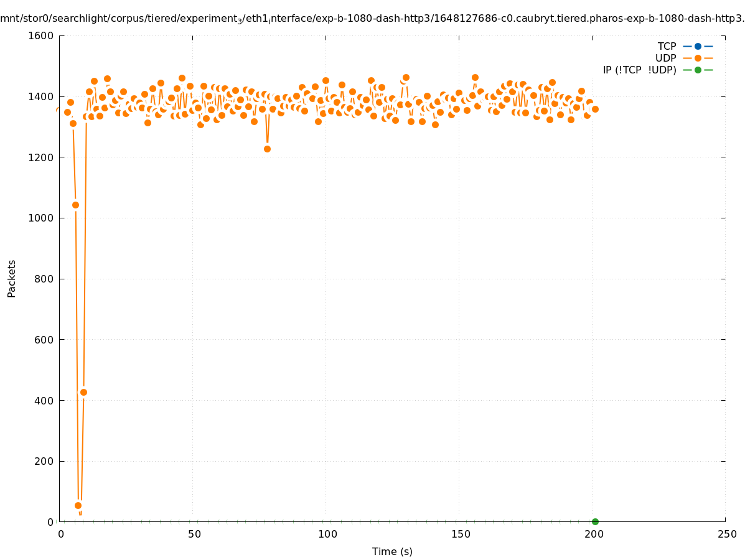Click the green IP legend marker
Screen dimensions: 745x560
pyautogui.click(x=698, y=70)
